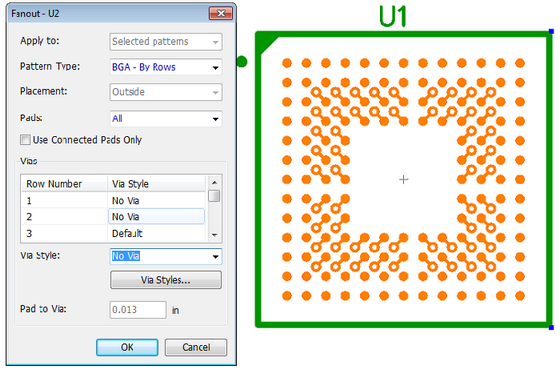
Task: Click the Pad to Via input field
Action: click(138, 310)
